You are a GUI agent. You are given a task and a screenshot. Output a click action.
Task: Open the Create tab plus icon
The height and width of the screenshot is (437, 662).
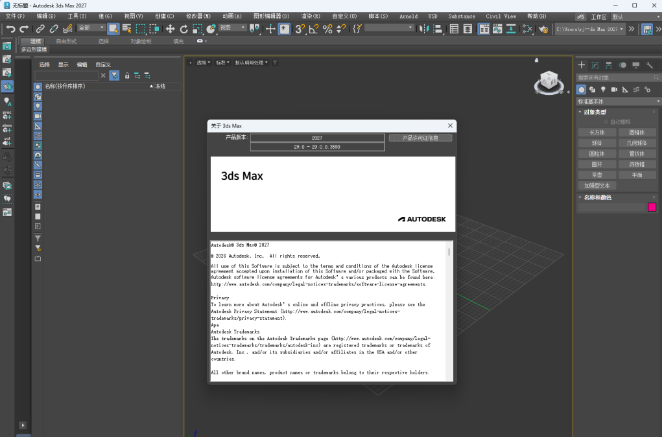click(582, 65)
